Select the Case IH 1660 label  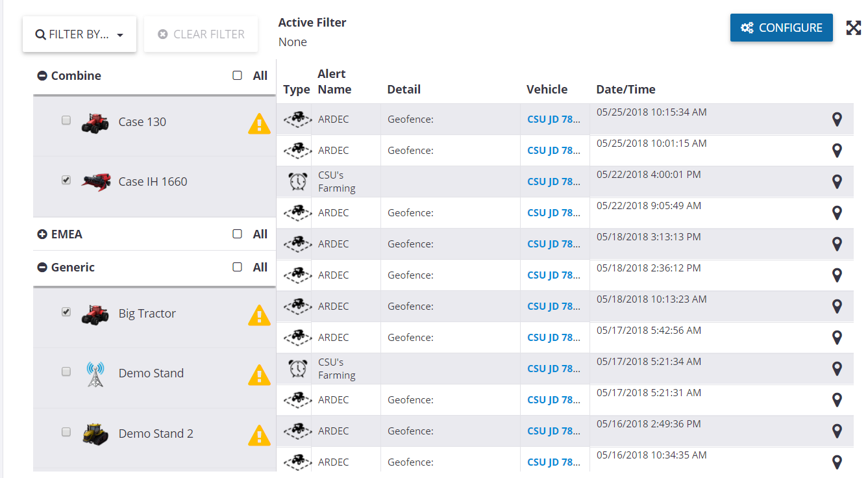[153, 182]
